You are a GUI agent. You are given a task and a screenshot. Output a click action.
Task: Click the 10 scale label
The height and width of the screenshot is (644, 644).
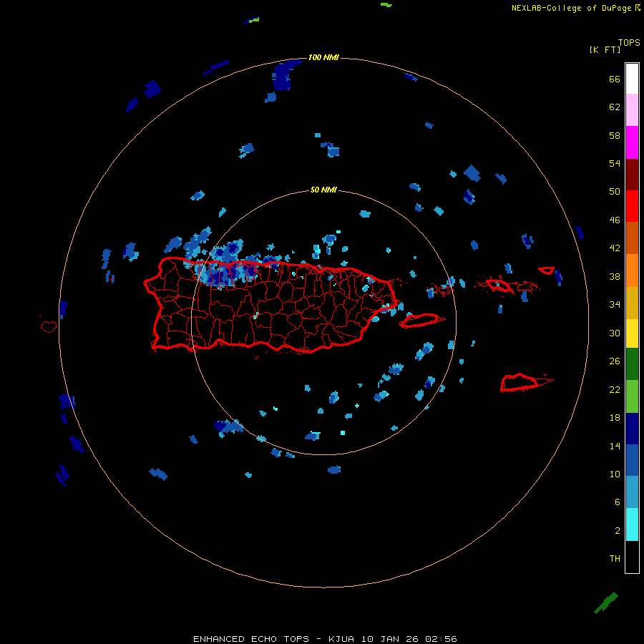pyautogui.click(x=615, y=474)
